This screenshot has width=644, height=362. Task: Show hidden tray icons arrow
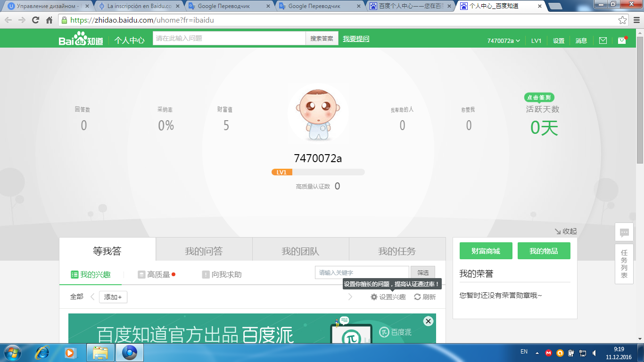pyautogui.click(x=537, y=353)
